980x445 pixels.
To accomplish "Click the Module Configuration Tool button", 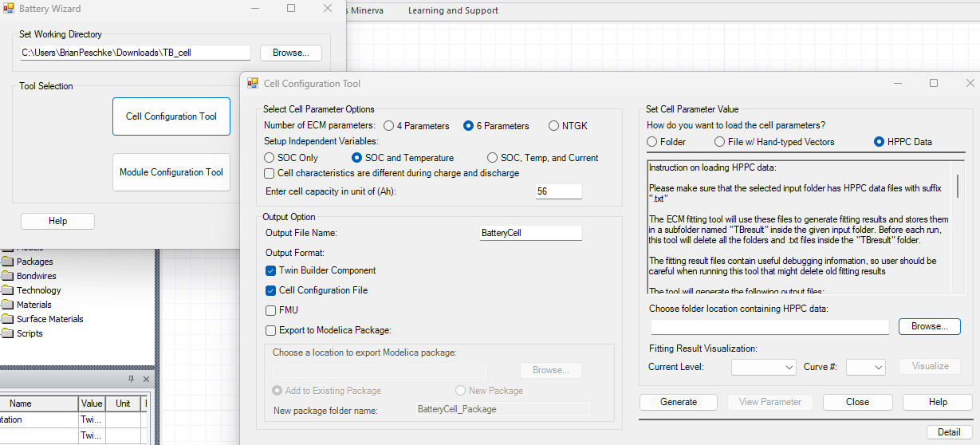I will (171, 172).
